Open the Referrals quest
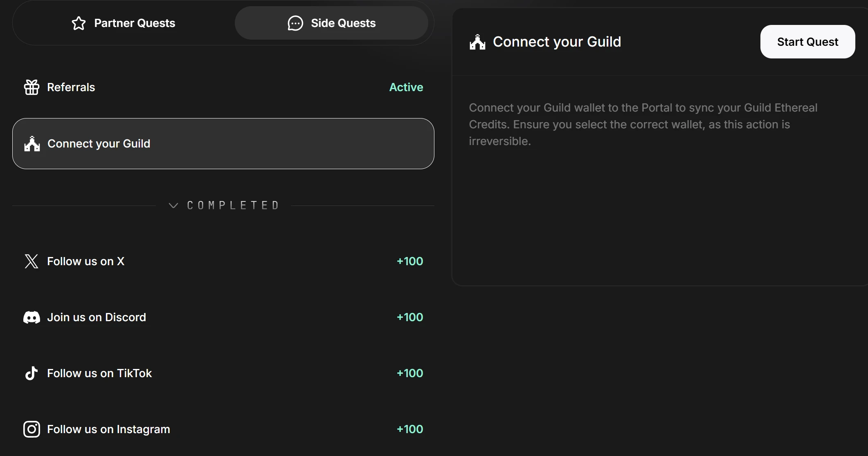 (x=71, y=87)
